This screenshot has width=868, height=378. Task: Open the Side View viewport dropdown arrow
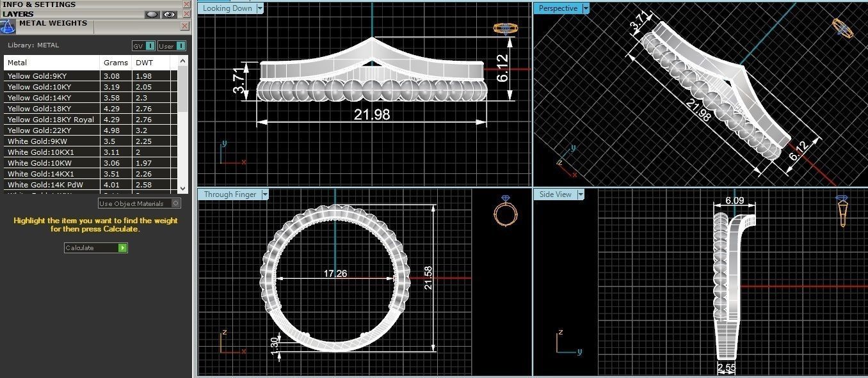point(581,194)
